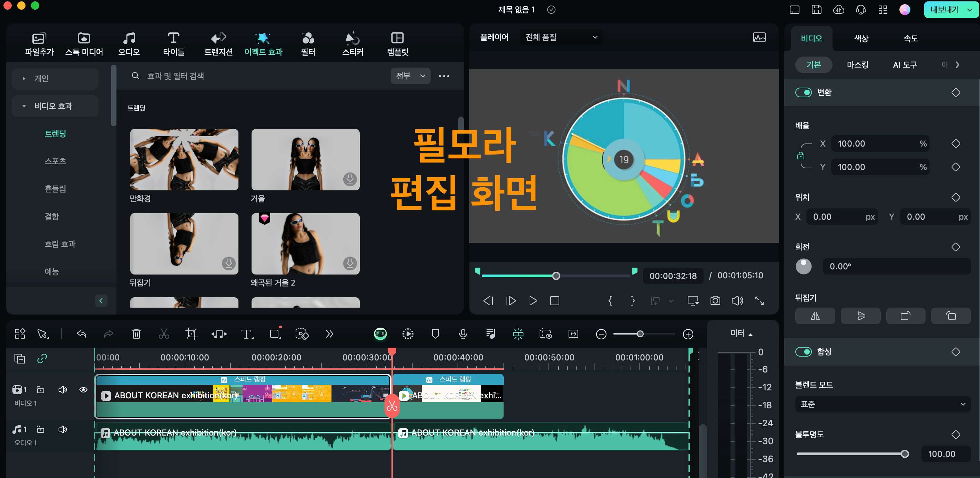Viewport: 980px width, 478px height.
Task: Click the fullscreen expand arrows in player
Action: [759, 301]
